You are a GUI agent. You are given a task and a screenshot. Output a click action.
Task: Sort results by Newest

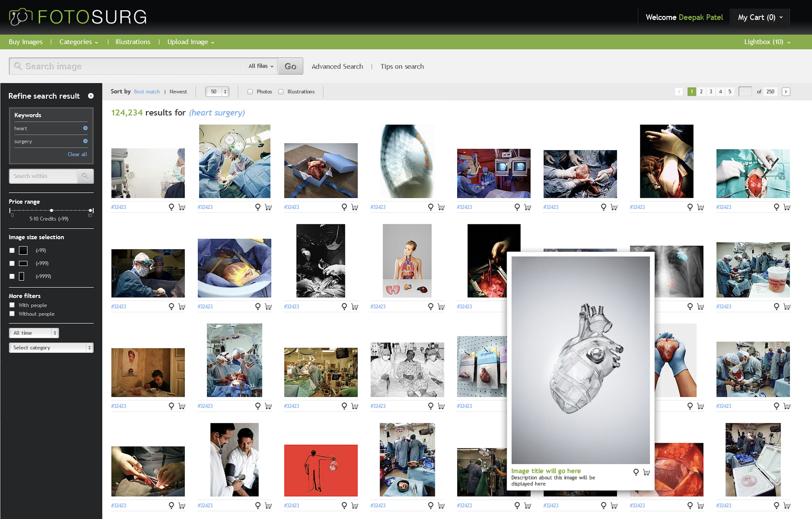tap(178, 91)
